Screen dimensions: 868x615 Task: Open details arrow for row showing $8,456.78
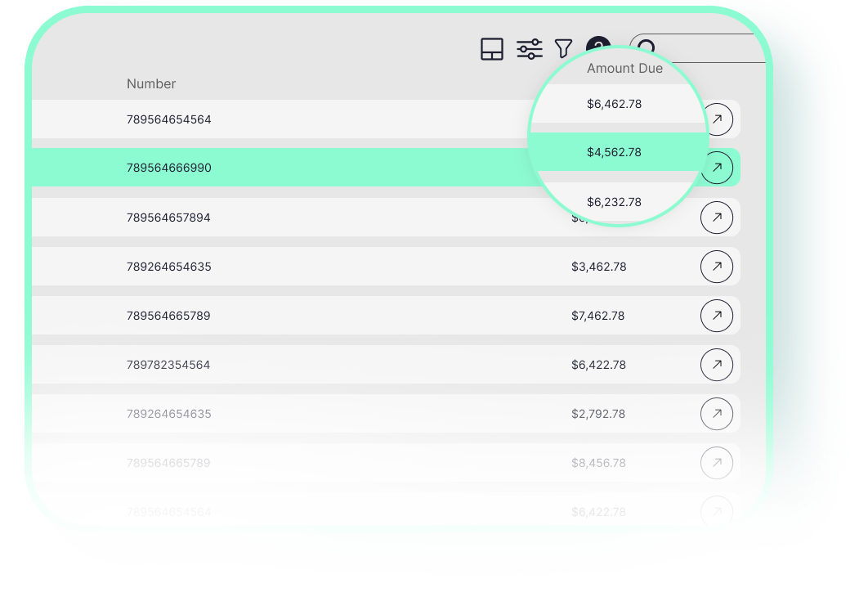point(717,463)
